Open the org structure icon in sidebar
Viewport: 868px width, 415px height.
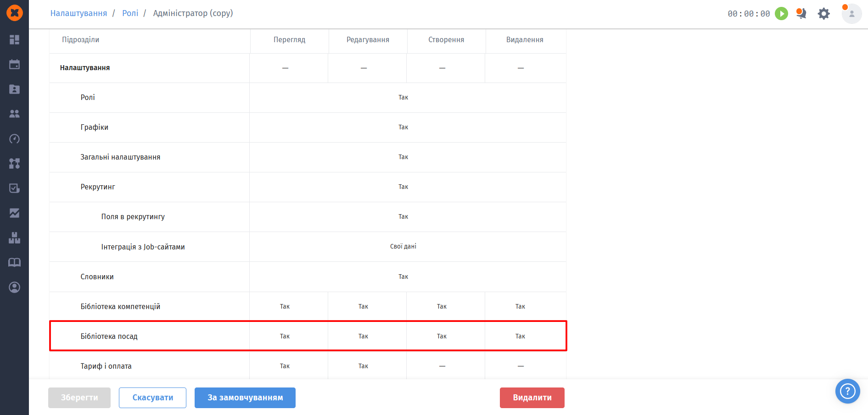[14, 163]
